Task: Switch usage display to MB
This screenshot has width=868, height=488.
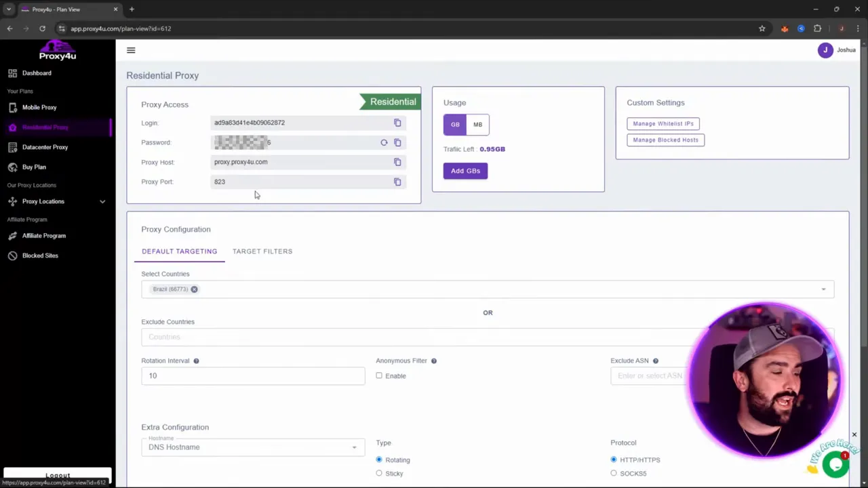Action: 477,124
